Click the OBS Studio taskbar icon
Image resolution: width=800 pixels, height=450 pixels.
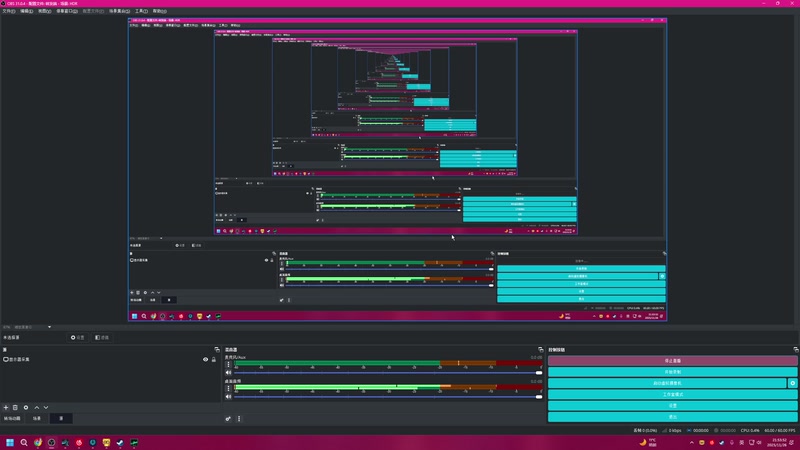(52, 442)
